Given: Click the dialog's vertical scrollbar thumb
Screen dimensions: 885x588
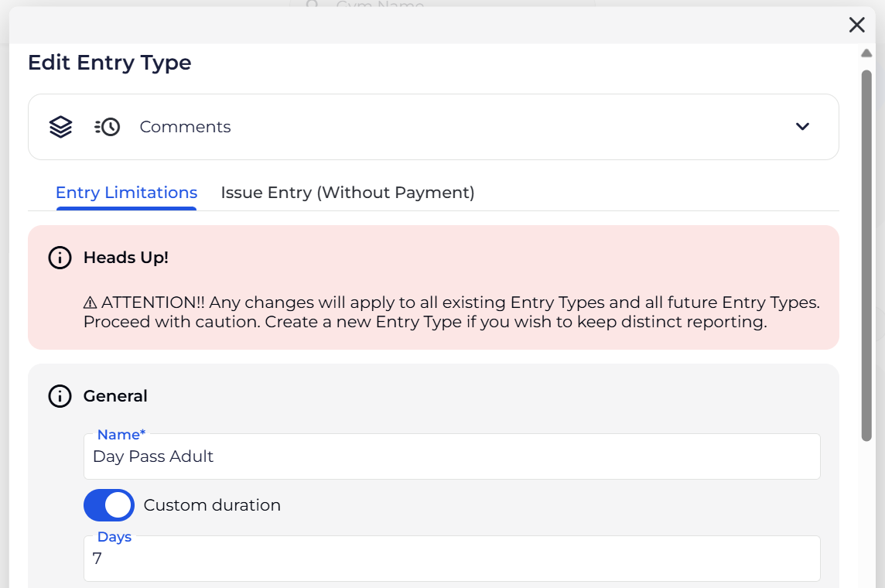Looking at the screenshot, I should (x=866, y=255).
